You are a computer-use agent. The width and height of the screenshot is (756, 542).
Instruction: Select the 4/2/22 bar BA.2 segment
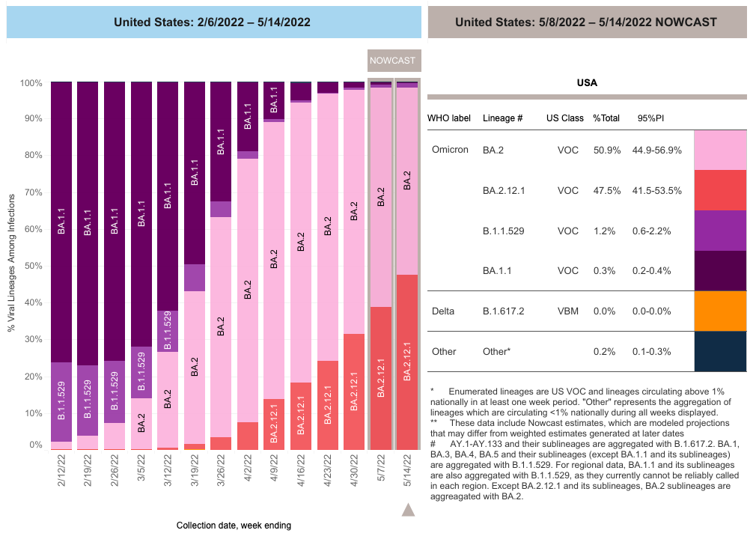(x=247, y=290)
